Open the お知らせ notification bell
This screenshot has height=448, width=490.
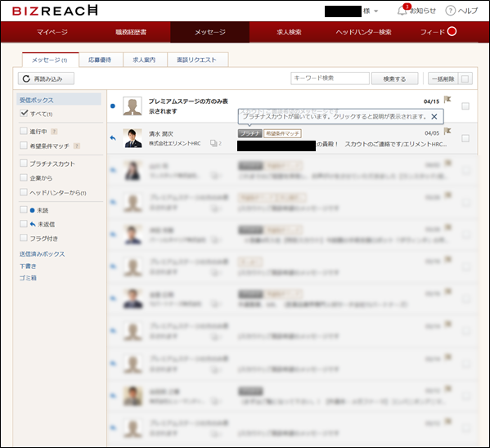[x=402, y=11]
